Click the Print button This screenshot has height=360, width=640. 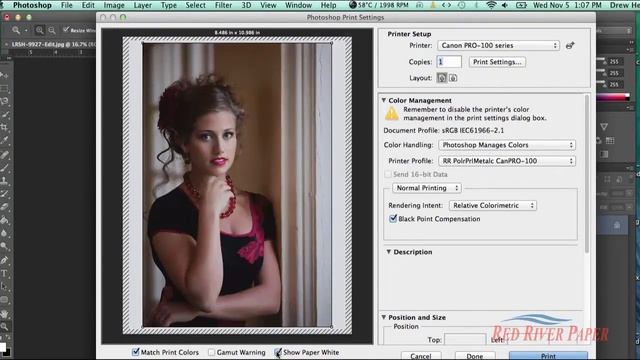point(548,356)
